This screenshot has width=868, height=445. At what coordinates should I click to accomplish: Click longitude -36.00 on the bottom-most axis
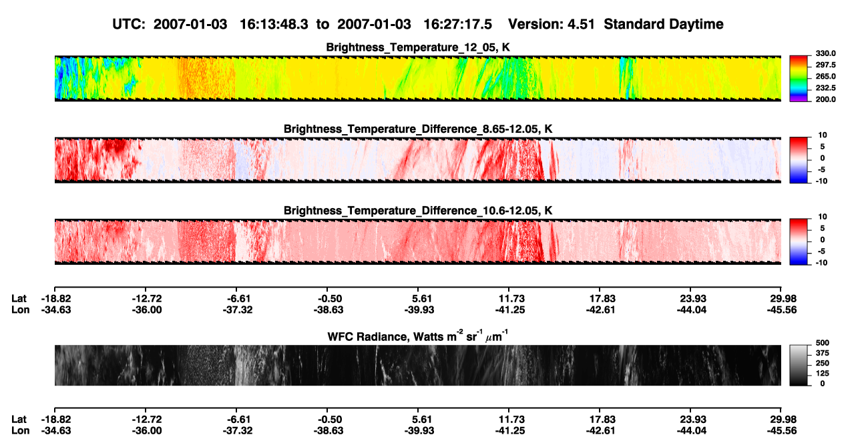(146, 430)
